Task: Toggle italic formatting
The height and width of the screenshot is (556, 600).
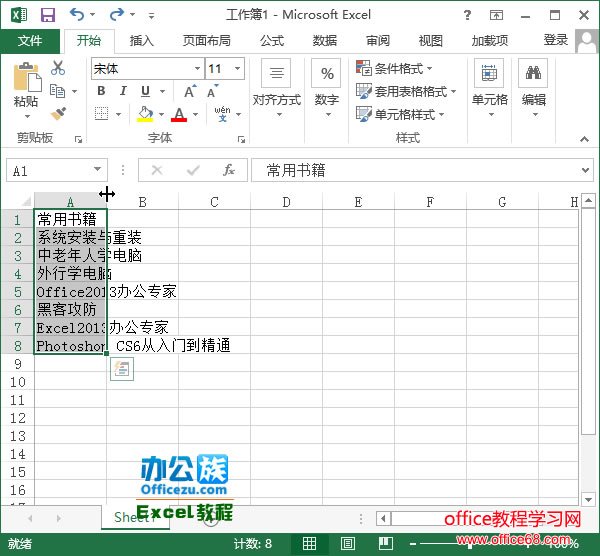Action: click(x=123, y=91)
